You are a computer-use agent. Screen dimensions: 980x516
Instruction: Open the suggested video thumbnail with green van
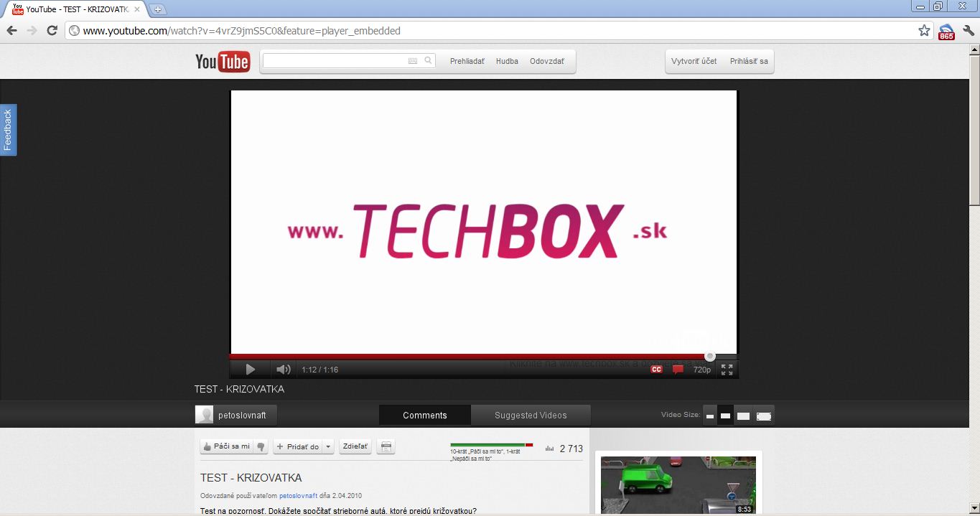click(678, 486)
